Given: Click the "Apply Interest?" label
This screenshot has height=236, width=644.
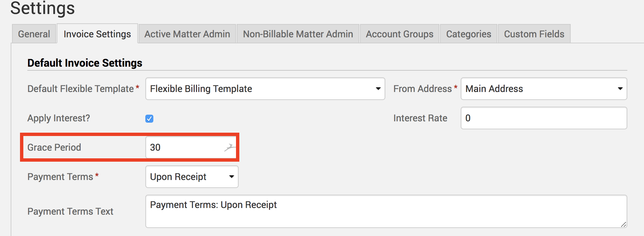Looking at the screenshot, I should [59, 118].
